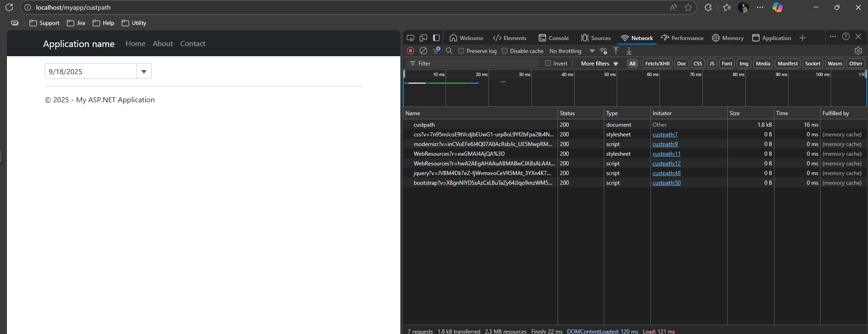Select the custpath document request row
This screenshot has width=868, height=334.
(x=635, y=125)
